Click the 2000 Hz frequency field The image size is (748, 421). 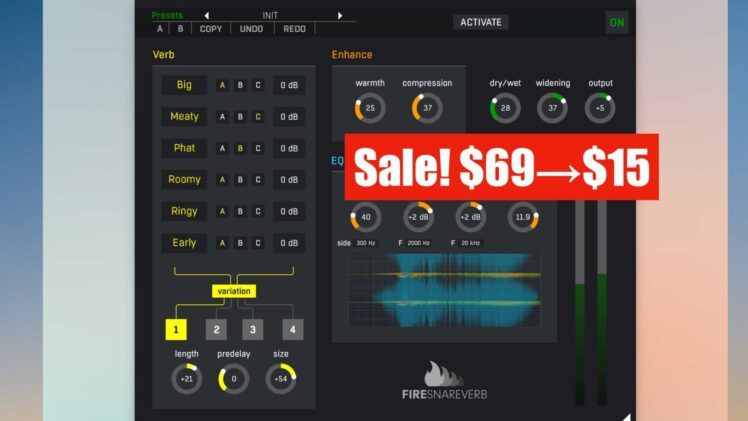pos(418,243)
